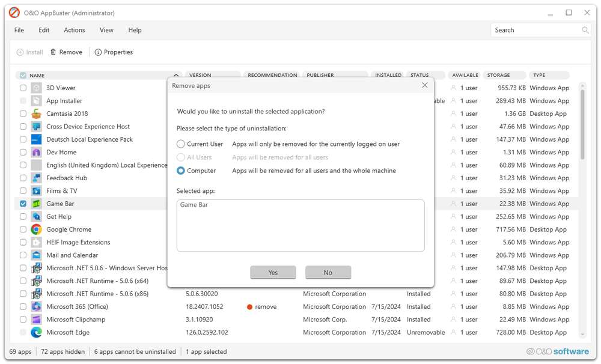Click the Camtasia 2018 app icon
This screenshot has height=364, width=601.
pos(37,114)
